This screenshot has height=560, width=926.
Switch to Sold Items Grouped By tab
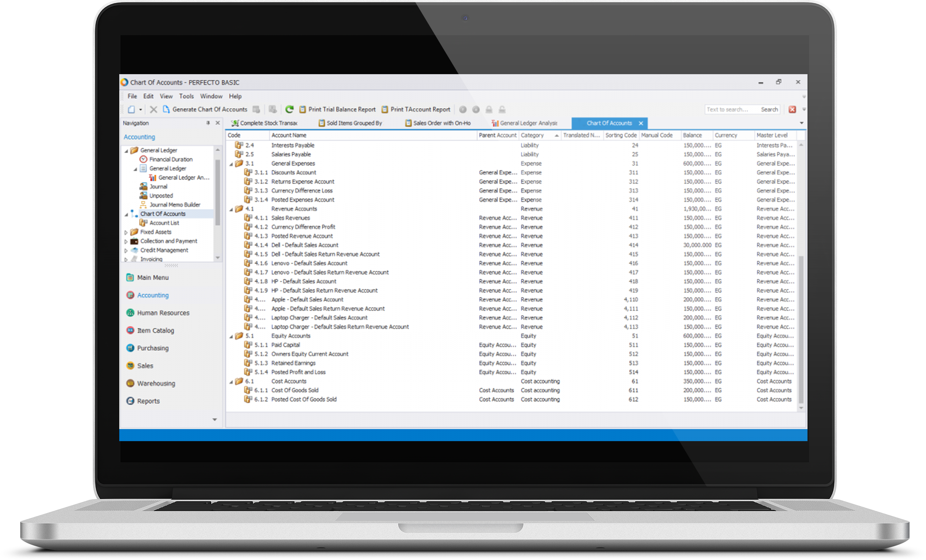(x=350, y=123)
